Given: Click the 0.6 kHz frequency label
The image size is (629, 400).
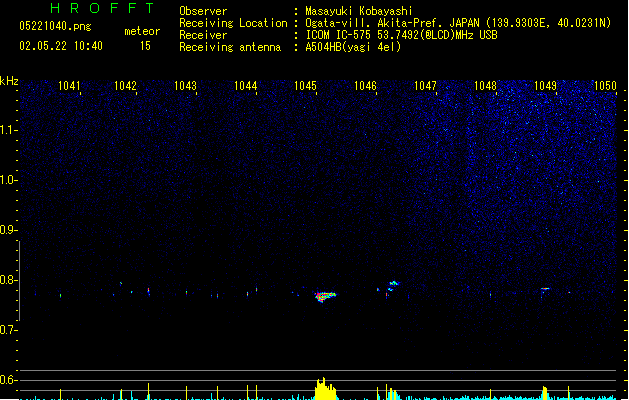Looking at the screenshot, I should coord(8,380).
